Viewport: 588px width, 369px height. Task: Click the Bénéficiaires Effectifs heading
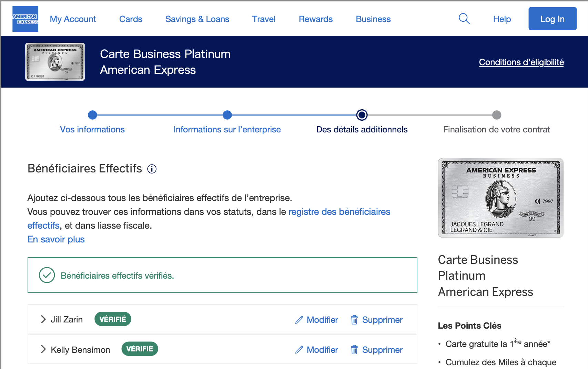coord(85,169)
